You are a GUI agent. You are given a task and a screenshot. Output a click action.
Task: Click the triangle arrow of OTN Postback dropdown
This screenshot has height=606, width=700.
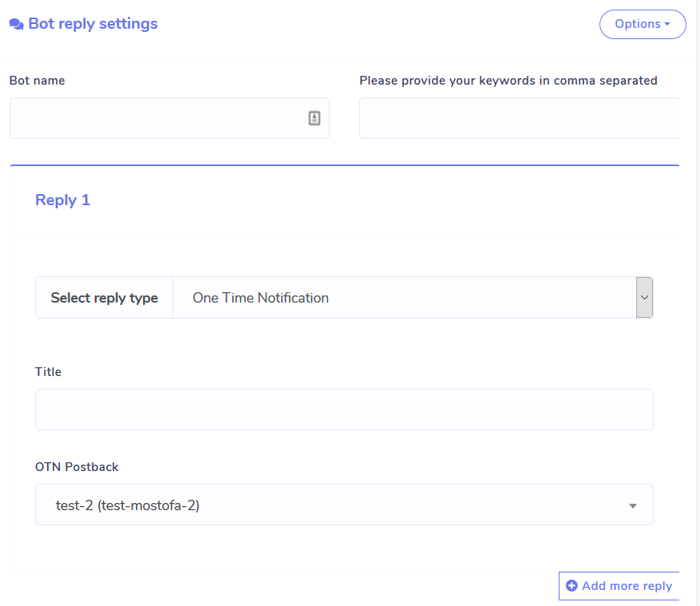pyautogui.click(x=633, y=506)
